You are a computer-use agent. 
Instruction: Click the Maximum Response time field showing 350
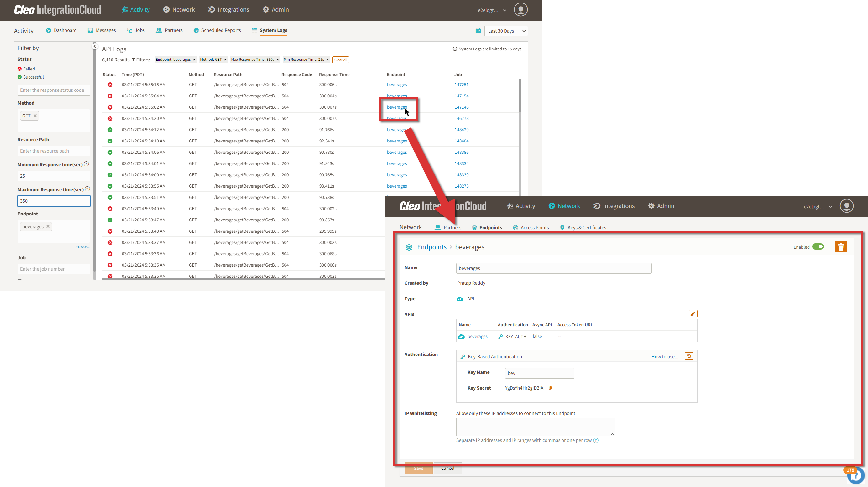coord(54,201)
